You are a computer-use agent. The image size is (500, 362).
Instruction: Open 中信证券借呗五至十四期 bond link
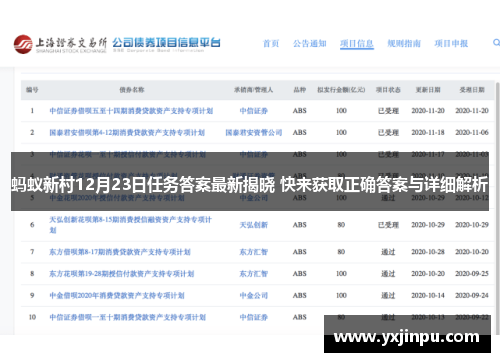131,111
